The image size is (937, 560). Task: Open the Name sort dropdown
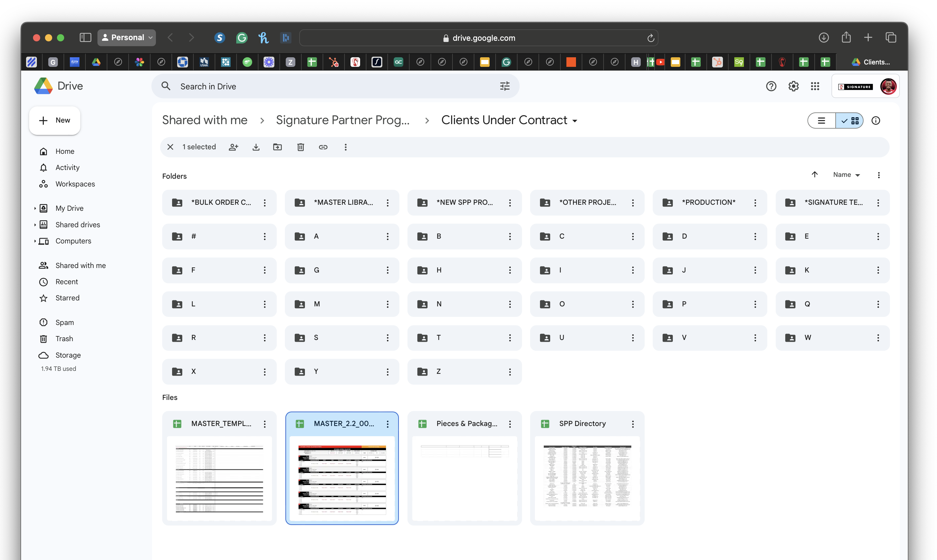[846, 175]
